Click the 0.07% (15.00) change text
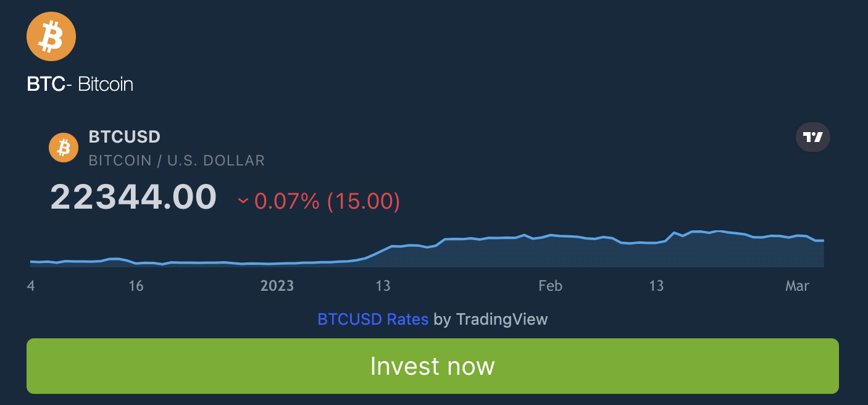 pos(327,201)
